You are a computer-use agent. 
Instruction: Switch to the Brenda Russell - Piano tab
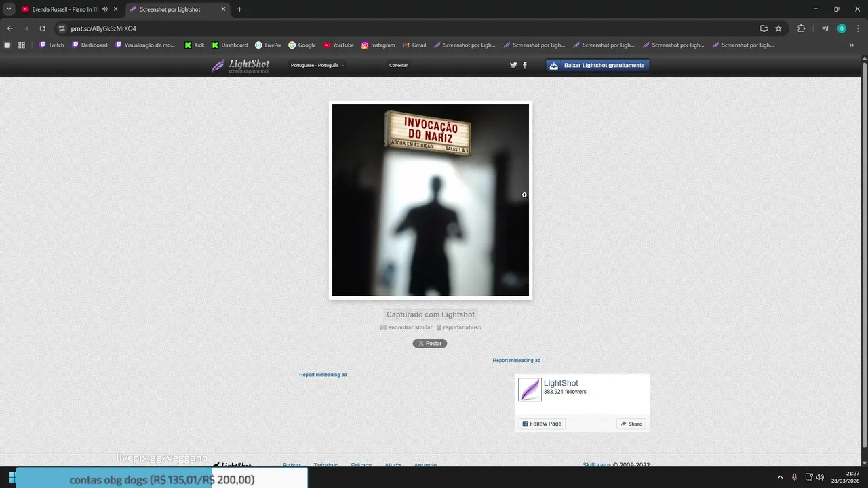point(70,9)
